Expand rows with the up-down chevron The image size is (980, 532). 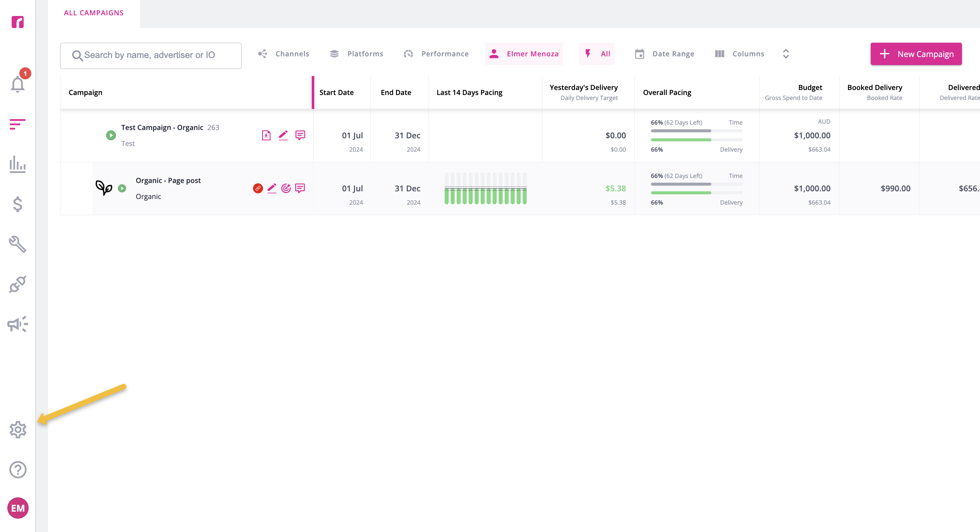point(786,54)
